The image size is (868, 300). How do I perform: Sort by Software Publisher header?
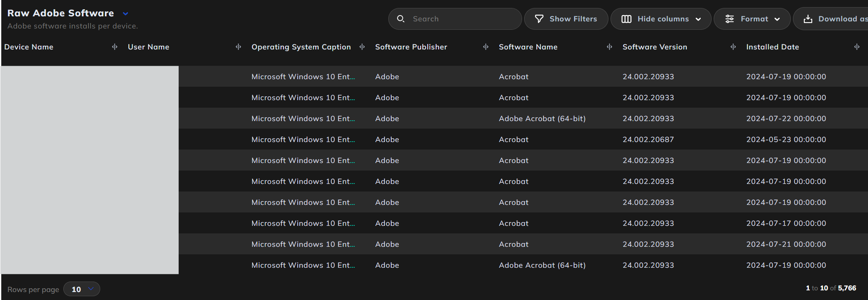pyautogui.click(x=411, y=47)
